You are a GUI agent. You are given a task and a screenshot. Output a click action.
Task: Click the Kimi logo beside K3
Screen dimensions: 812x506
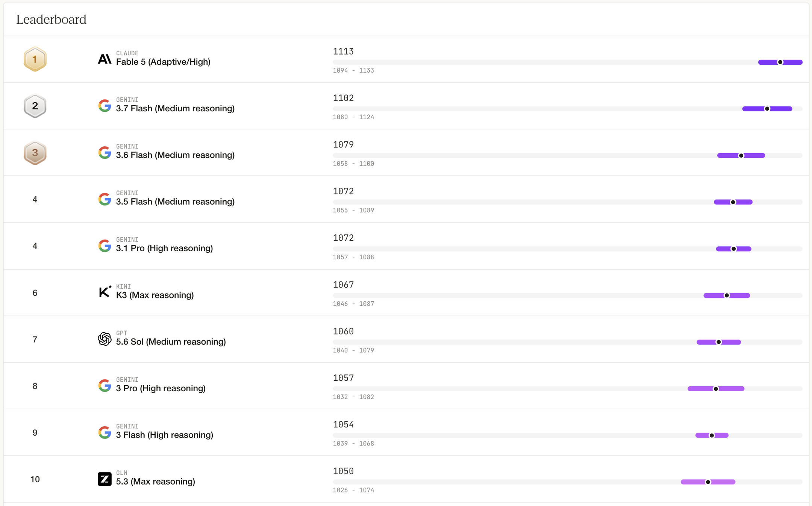coord(105,292)
